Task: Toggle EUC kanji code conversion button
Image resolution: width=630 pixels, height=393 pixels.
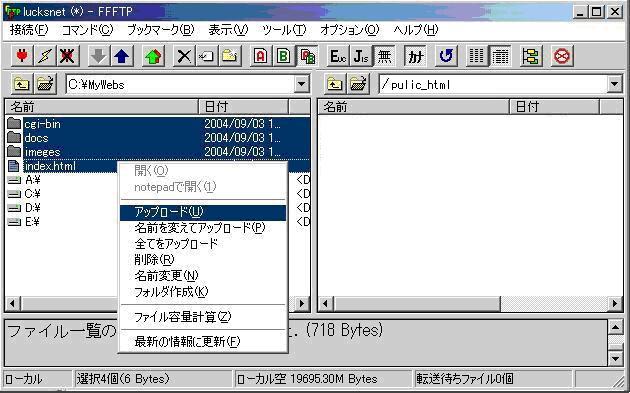Action: (x=338, y=56)
